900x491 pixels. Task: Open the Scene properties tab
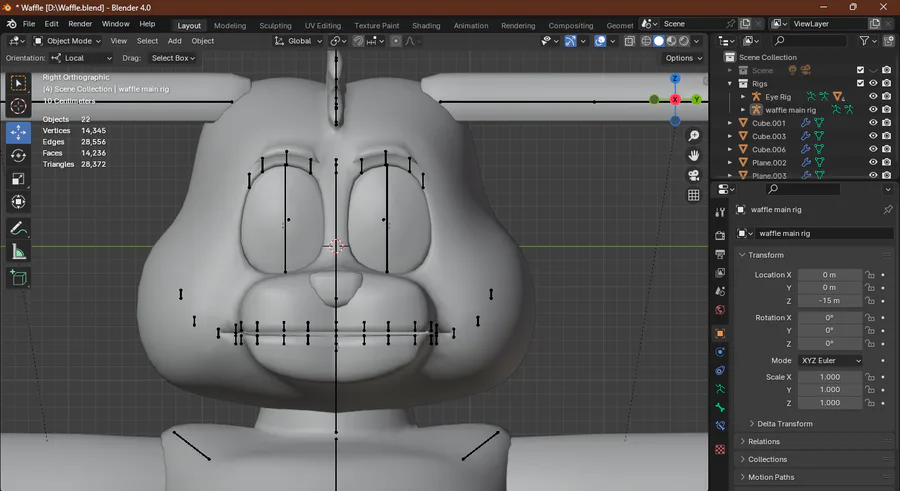720,291
